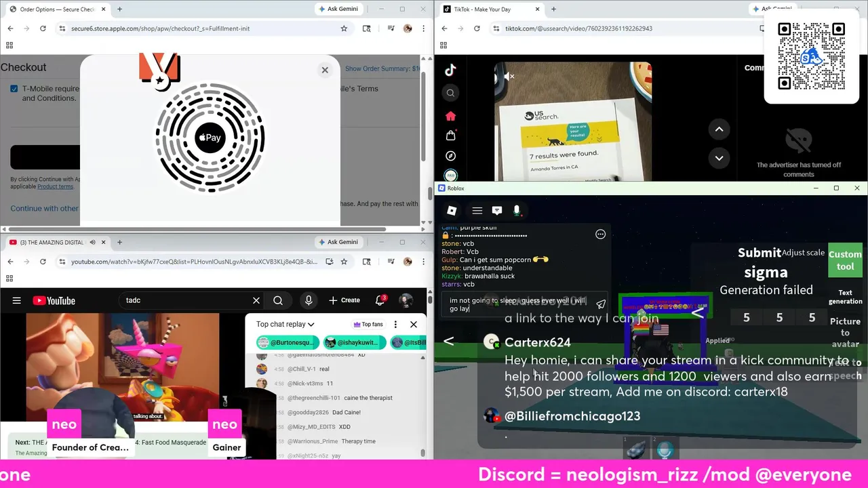This screenshot has width=868, height=488.
Task: Click the Top fans chip in chat
Action: pos(368,324)
